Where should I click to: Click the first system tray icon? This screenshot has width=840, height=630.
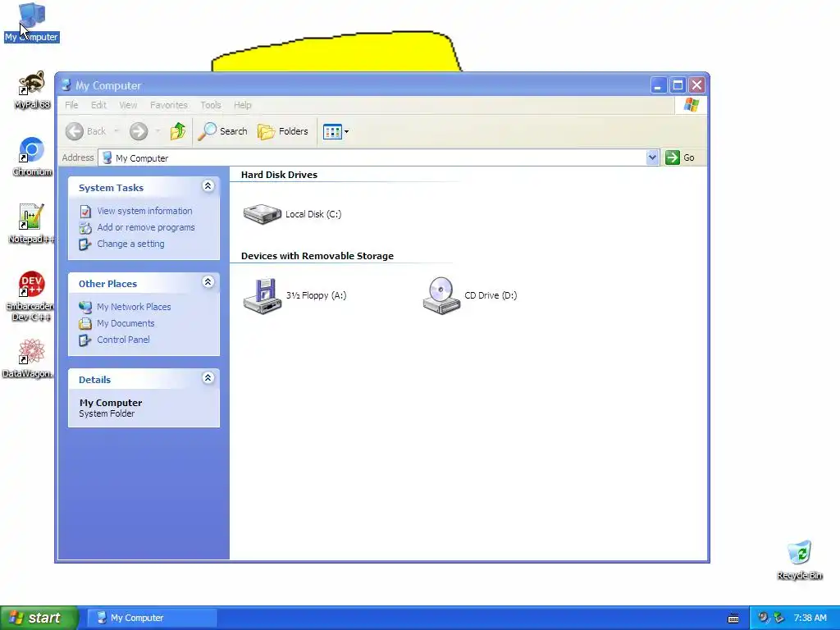point(764,618)
